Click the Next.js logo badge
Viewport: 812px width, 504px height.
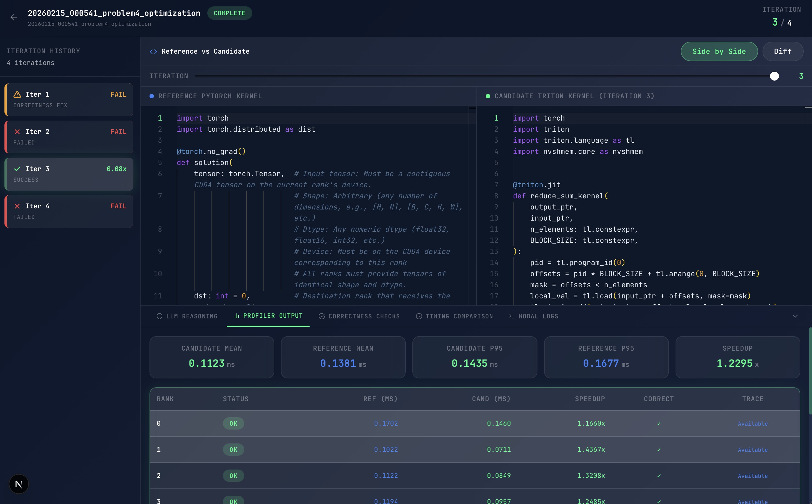click(x=19, y=484)
